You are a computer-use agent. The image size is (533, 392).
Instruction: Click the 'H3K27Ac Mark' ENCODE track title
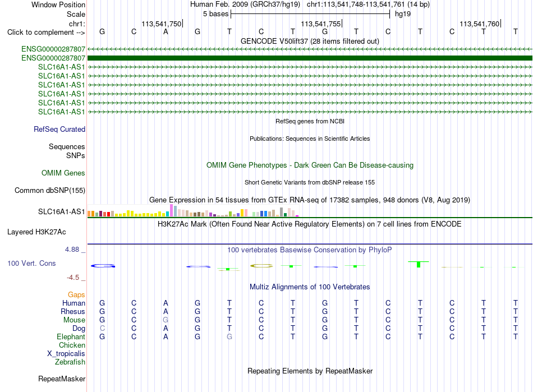[x=310, y=224]
